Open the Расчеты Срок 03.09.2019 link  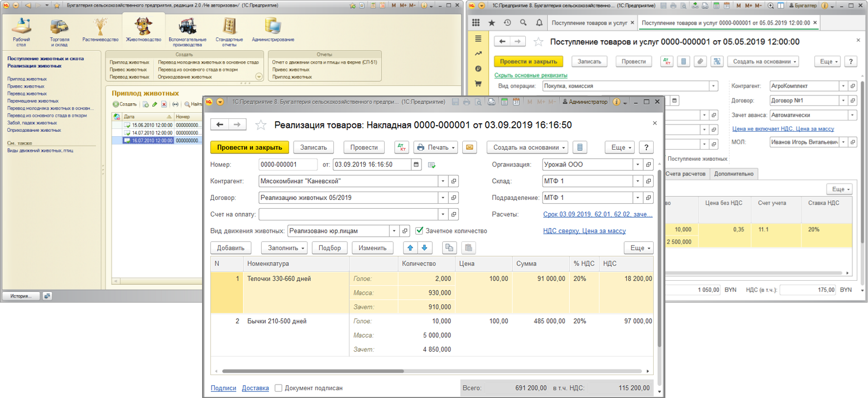coord(598,214)
